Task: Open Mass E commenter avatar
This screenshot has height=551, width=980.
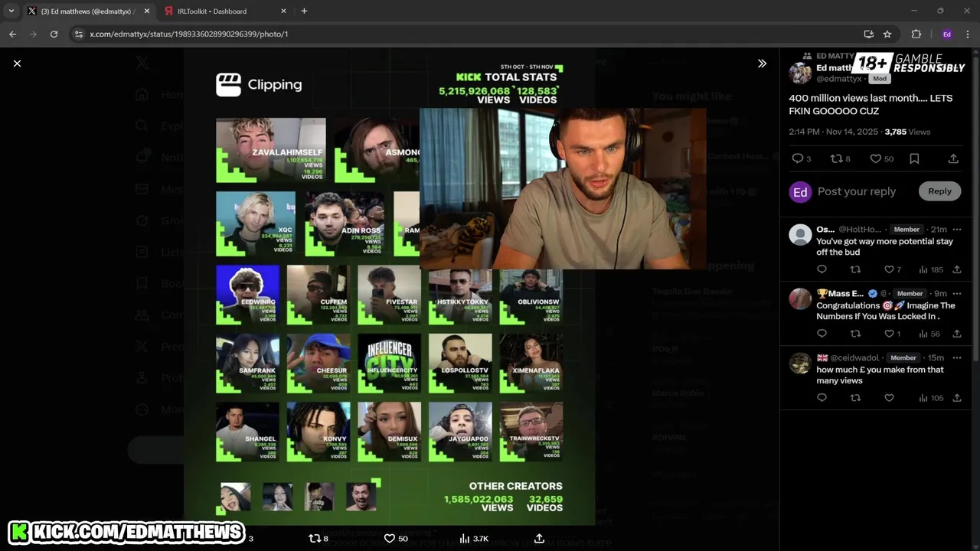Action: pos(800,298)
